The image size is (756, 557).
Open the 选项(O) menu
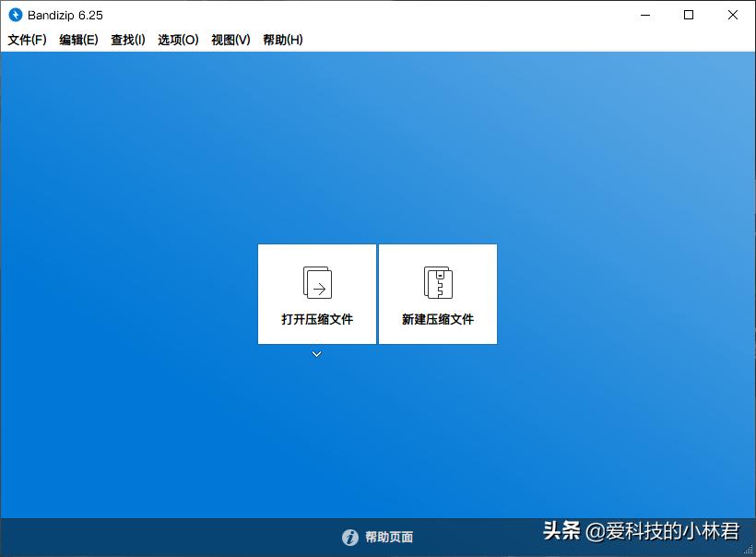(x=176, y=40)
